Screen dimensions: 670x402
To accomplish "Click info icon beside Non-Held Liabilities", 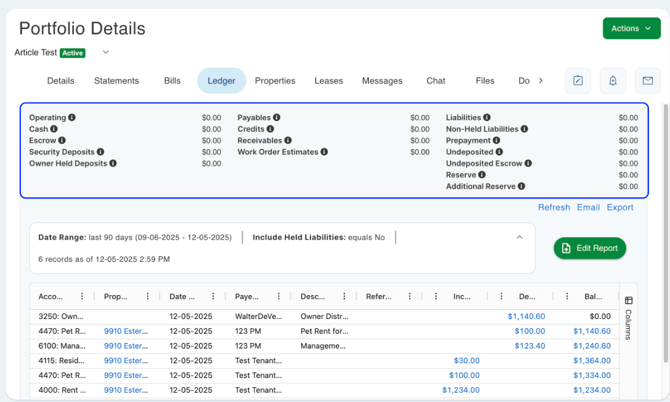I will coord(524,129).
